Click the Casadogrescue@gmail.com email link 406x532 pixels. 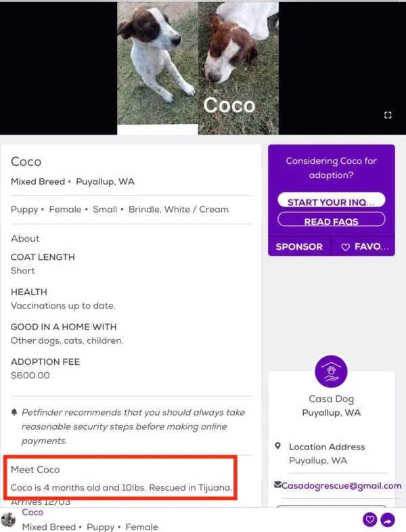(341, 485)
